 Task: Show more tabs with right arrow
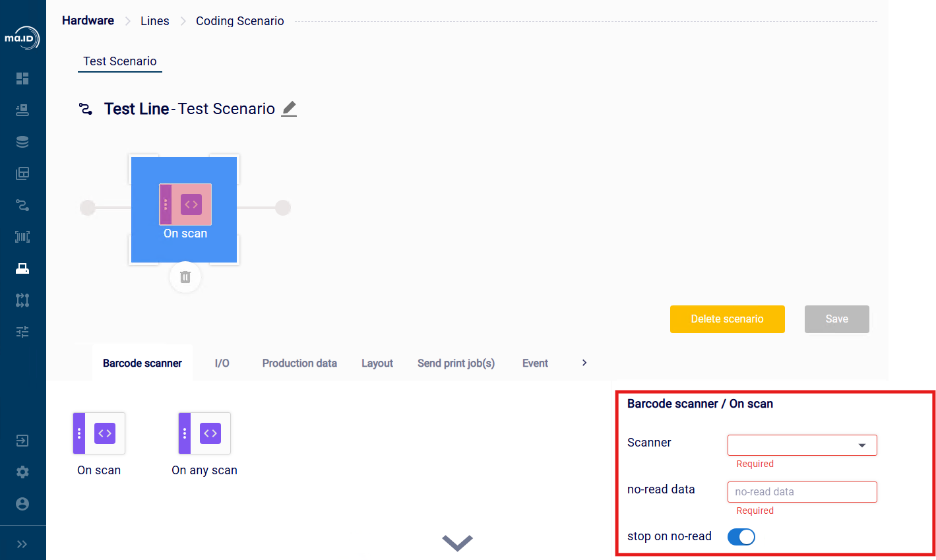click(x=584, y=363)
